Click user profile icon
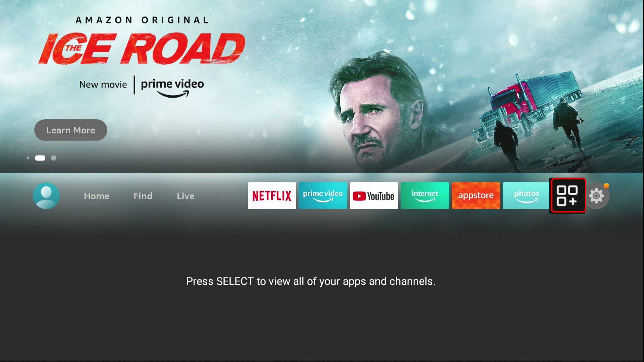This screenshot has width=644, height=362. click(x=47, y=195)
